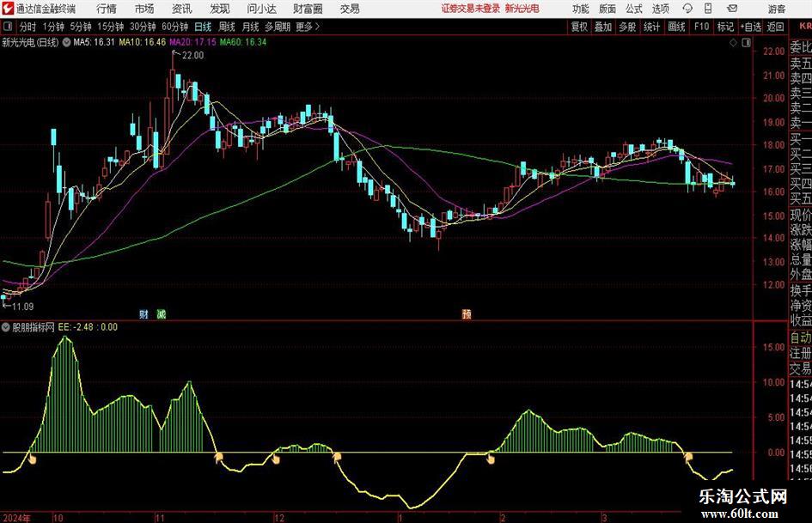
Task: Click the MA20: 17.15 label
Action: tap(192, 42)
